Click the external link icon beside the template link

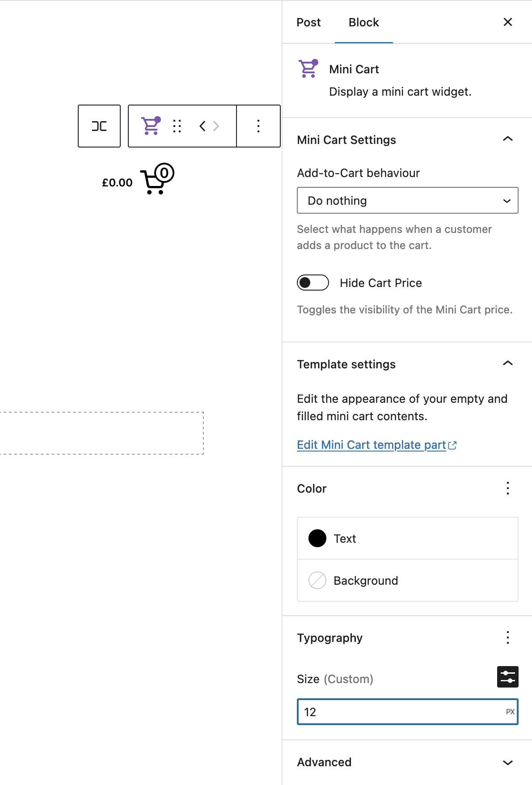point(453,445)
